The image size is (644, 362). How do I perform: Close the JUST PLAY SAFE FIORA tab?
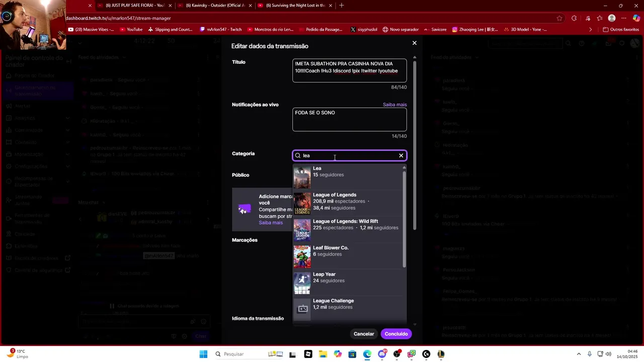170,6
